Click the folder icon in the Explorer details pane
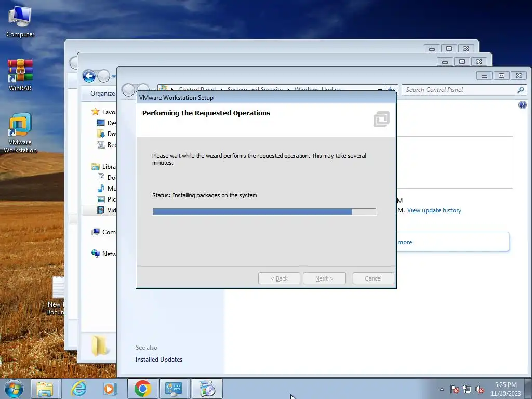The width and height of the screenshot is (532, 399). [x=99, y=345]
